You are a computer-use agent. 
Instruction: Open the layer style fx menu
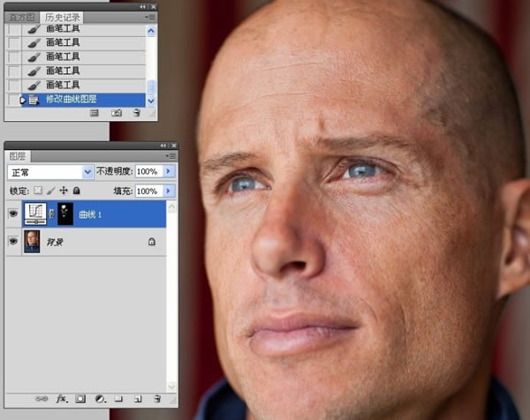click(62, 399)
